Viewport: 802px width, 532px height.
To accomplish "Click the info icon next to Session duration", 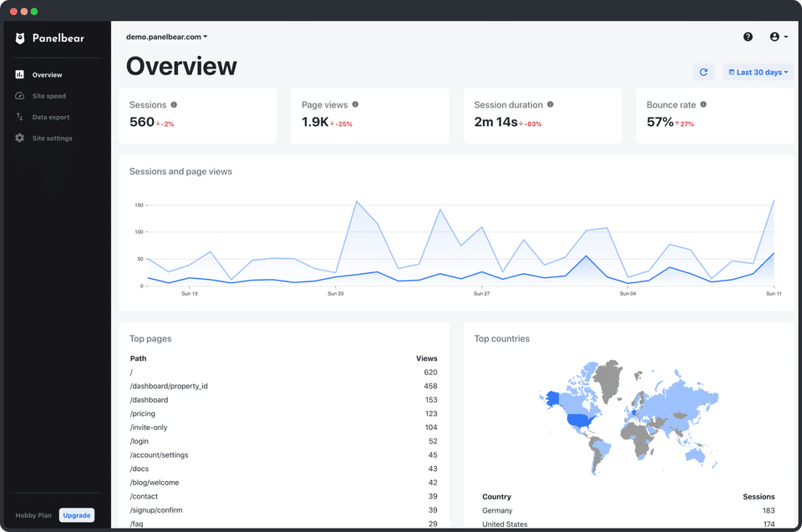I will tap(551, 104).
